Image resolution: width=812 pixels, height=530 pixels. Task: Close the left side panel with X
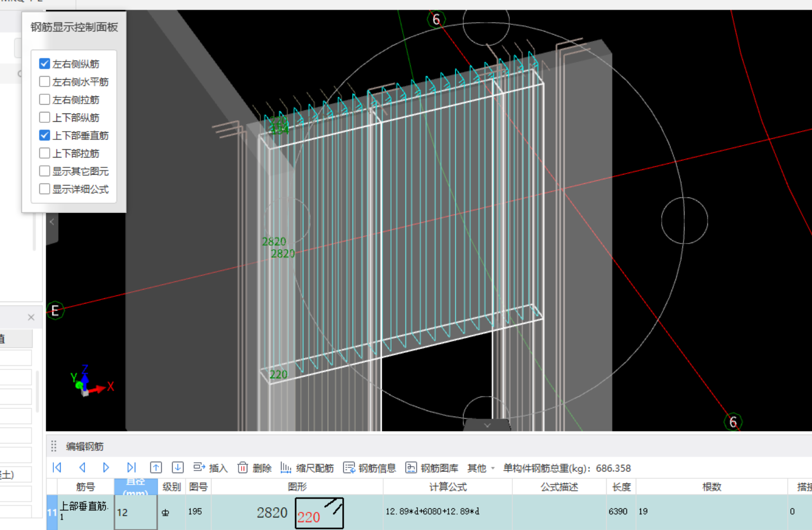tap(31, 317)
